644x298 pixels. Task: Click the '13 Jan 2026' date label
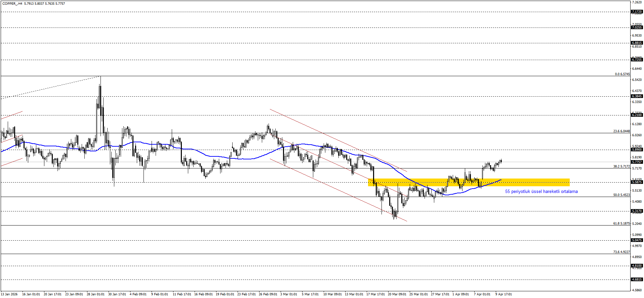[x=9, y=294]
